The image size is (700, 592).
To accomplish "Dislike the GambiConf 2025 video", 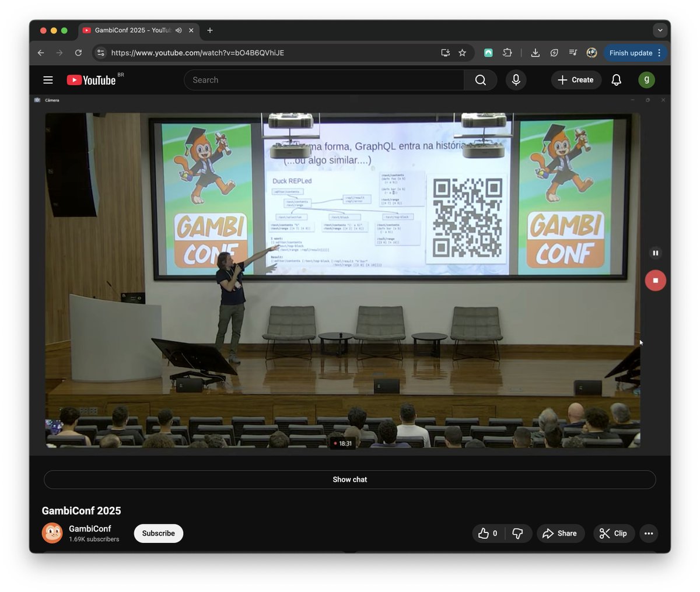I will pyautogui.click(x=518, y=533).
